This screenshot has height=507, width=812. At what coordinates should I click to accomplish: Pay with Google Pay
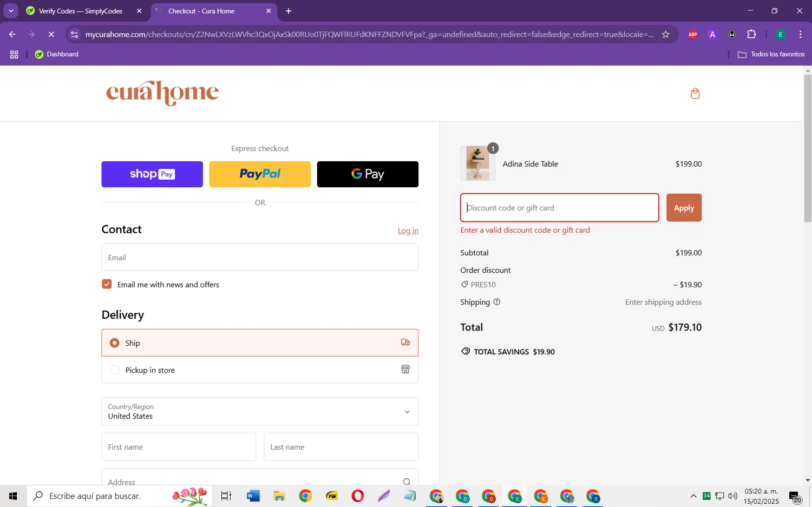tap(368, 174)
